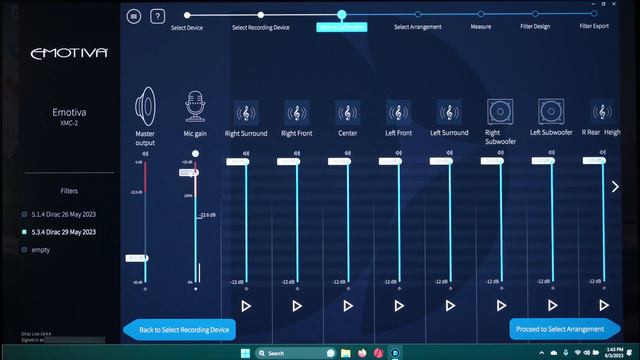Mute the Left Subwoofer channel
This screenshot has width=640, height=360.
pos(552,152)
